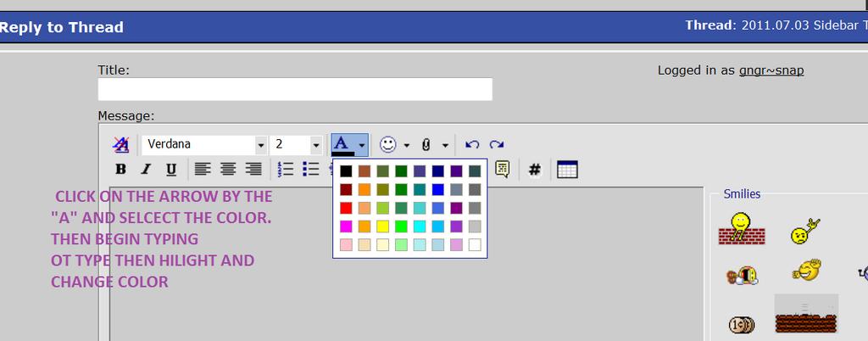This screenshot has height=341, width=868.
Task: Toggle bold formatting
Action: (121, 169)
